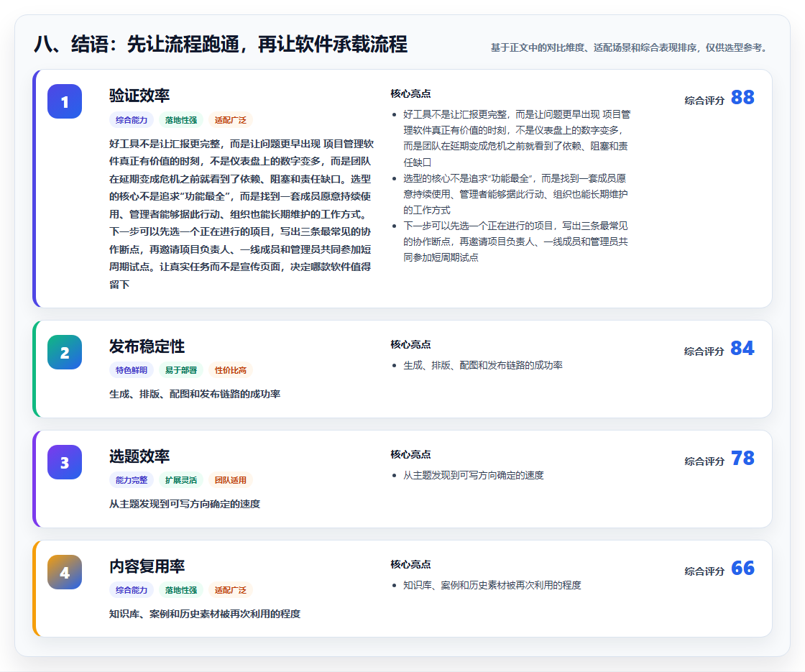Click the score 78
Viewport: 805px width, 672px height.
742,458
